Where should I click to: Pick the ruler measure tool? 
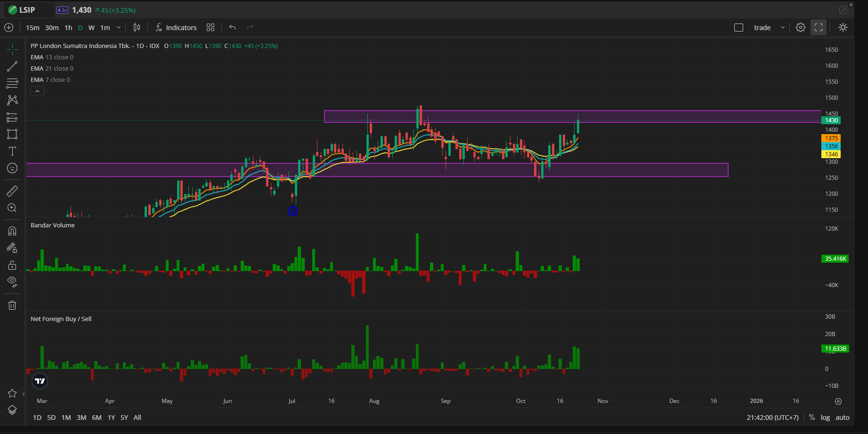12,191
